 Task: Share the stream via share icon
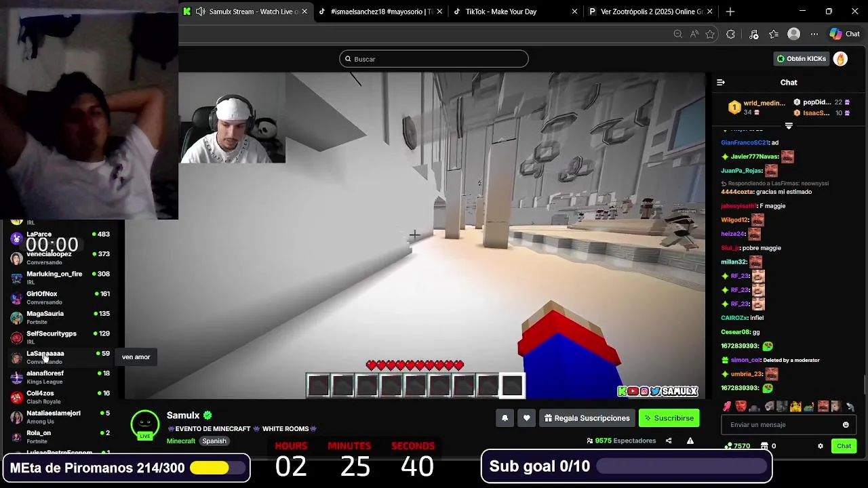(669, 441)
